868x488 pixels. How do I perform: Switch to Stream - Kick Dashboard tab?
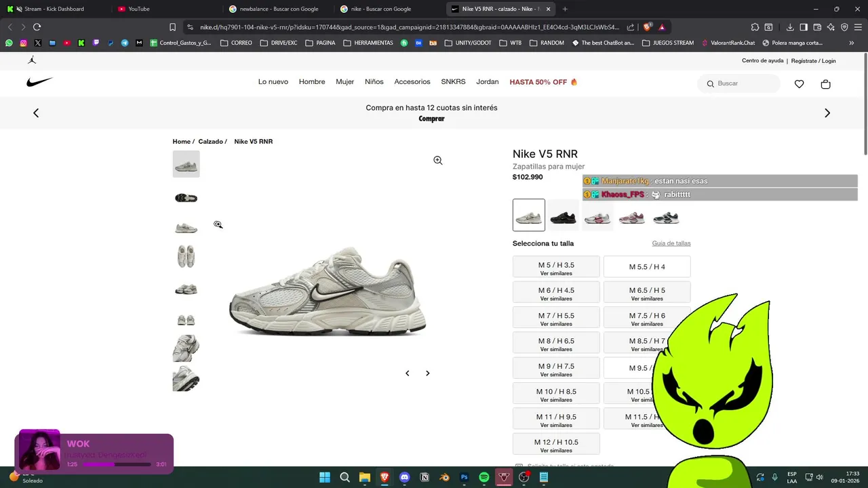[x=54, y=9]
